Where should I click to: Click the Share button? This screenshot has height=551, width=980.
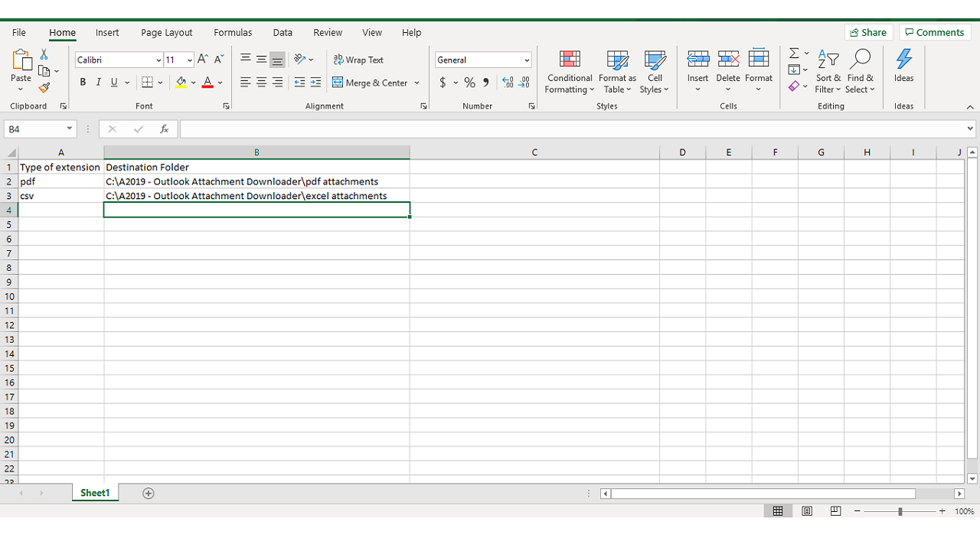coord(868,32)
